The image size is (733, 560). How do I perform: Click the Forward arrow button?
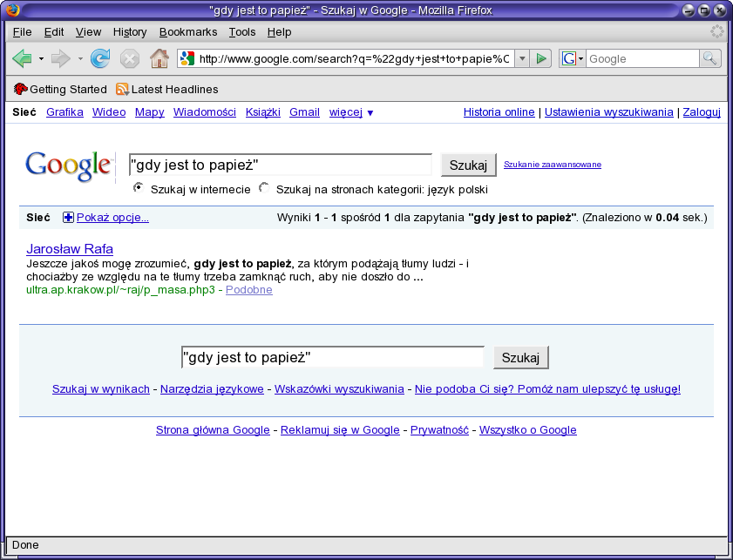60,59
